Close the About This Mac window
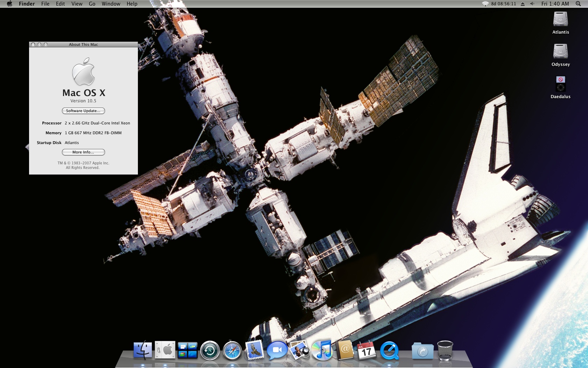Viewport: 588px width, 368px height. click(x=33, y=45)
